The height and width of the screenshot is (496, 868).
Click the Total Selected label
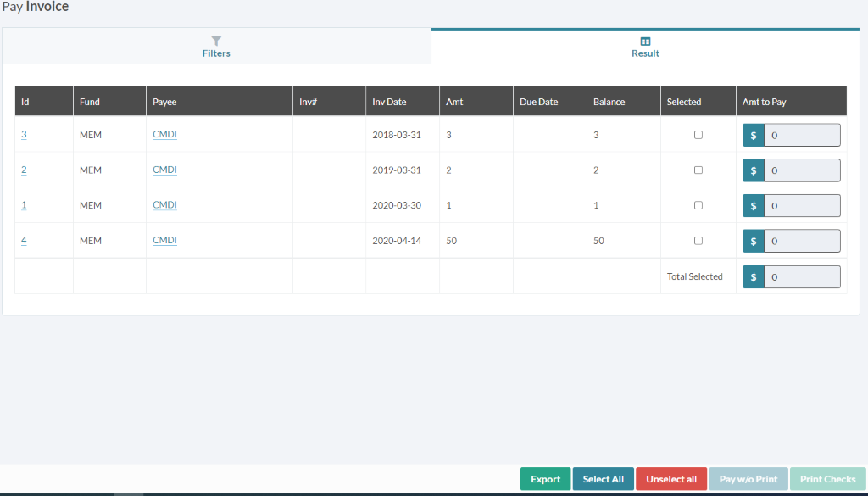point(695,276)
